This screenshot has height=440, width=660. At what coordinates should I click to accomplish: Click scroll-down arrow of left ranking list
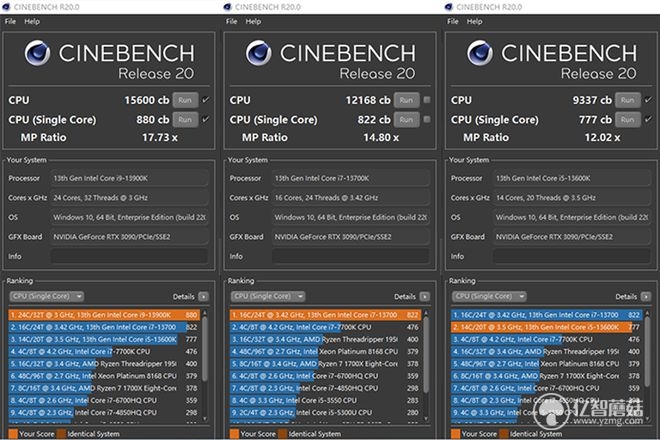[x=205, y=419]
